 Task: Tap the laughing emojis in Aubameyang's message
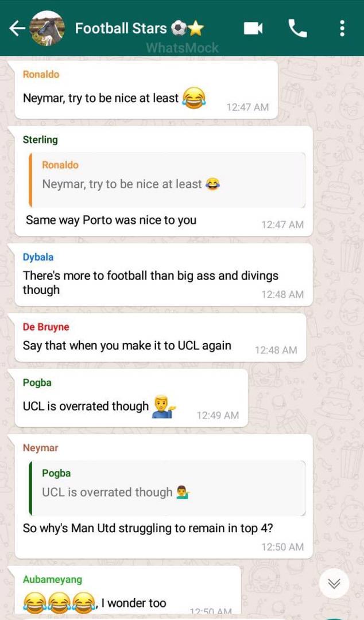coord(59,603)
